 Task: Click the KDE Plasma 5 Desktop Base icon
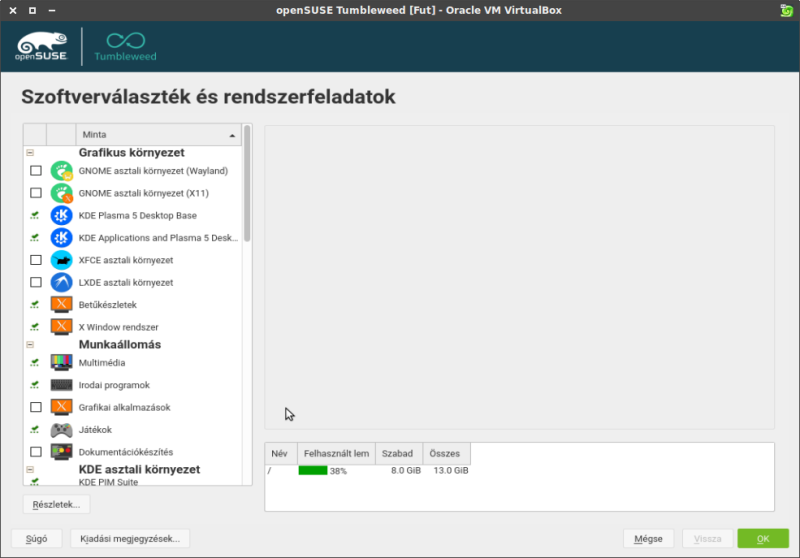pyautogui.click(x=61, y=215)
